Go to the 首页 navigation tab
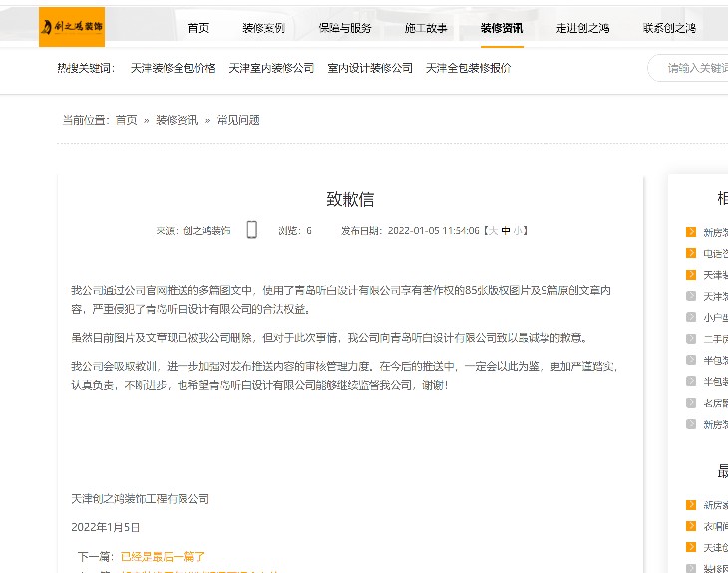 point(198,28)
